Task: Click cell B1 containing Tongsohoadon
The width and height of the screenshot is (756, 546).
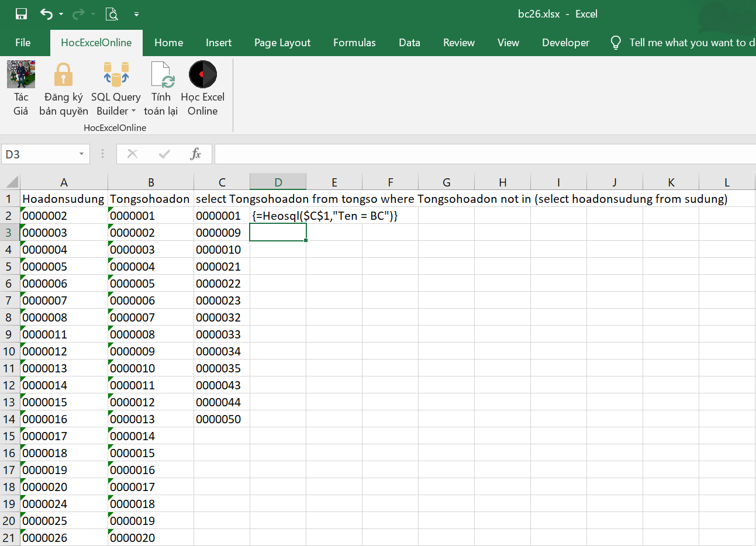Action: (x=151, y=199)
